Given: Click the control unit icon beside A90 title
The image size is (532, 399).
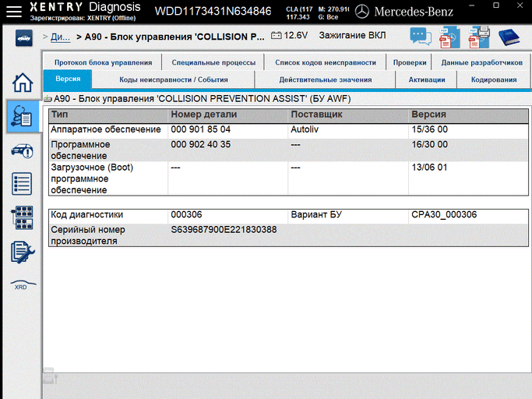Looking at the screenshot, I should (x=48, y=99).
